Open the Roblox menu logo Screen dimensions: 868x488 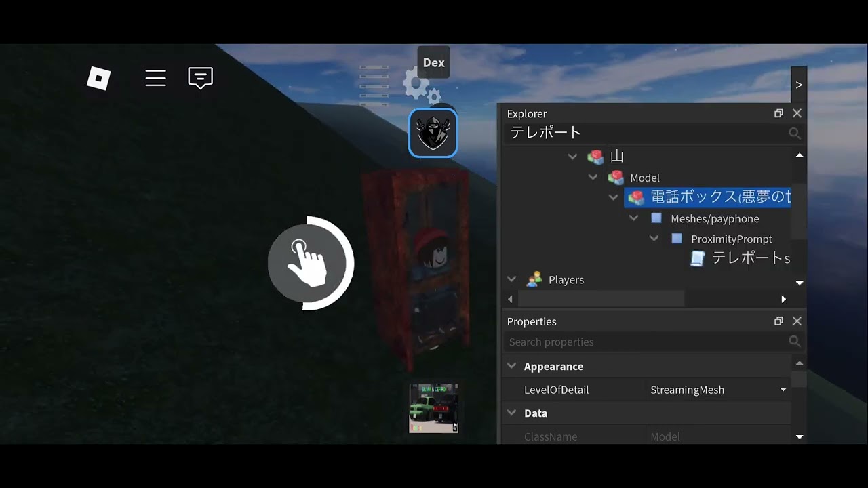[x=98, y=79]
